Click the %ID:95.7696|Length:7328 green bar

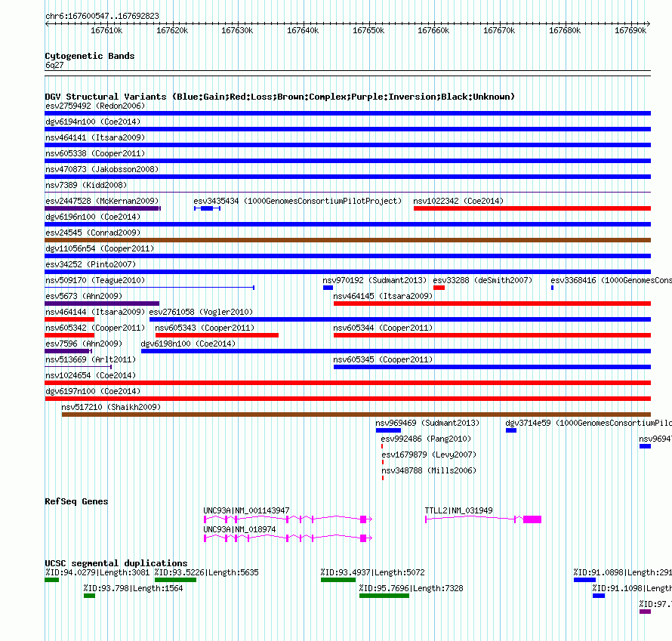point(384,596)
